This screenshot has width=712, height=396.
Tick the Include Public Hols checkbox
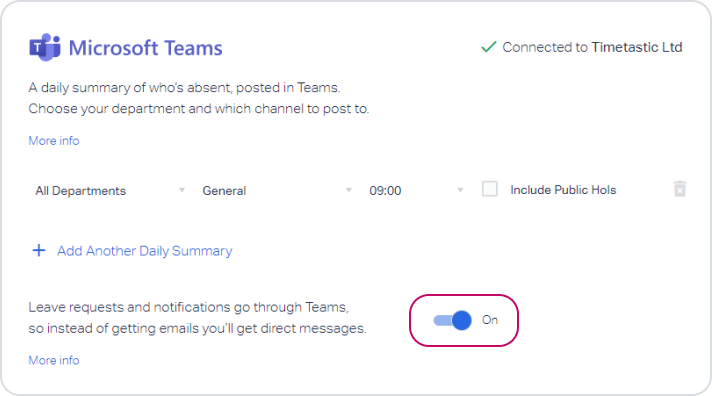(490, 189)
